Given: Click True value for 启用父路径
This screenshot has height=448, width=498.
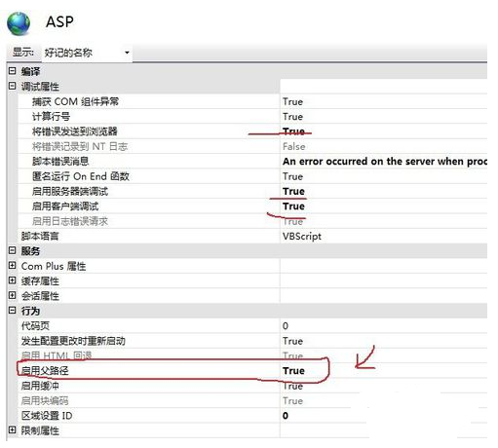Looking at the screenshot, I should pos(293,370).
